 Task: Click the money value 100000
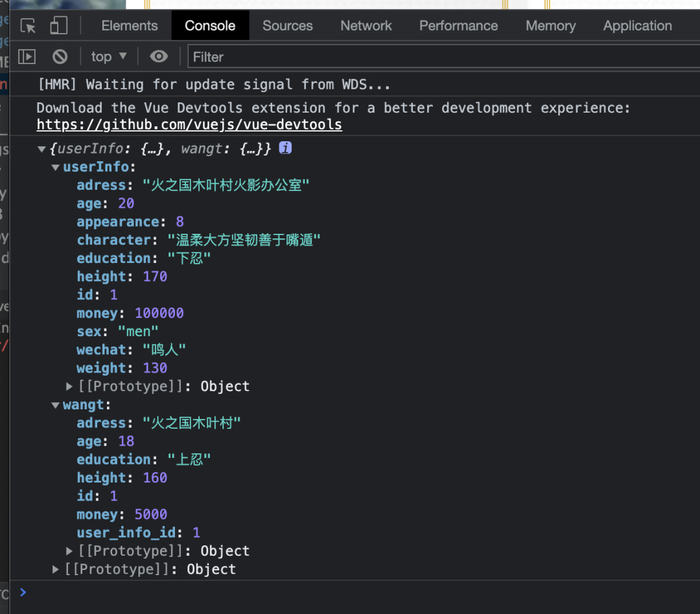coord(159,313)
